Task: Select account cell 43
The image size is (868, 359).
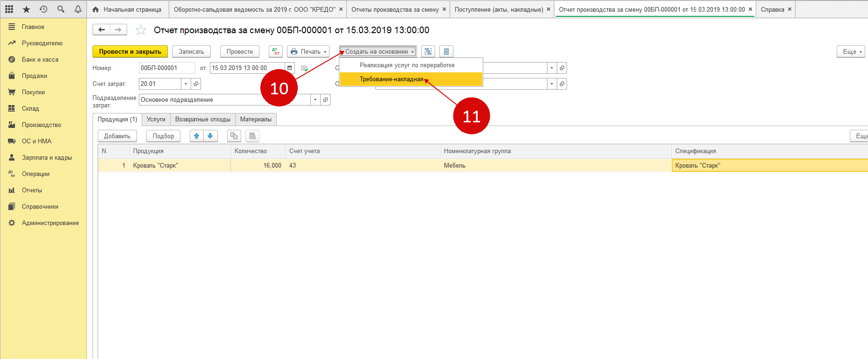Action: pos(363,166)
